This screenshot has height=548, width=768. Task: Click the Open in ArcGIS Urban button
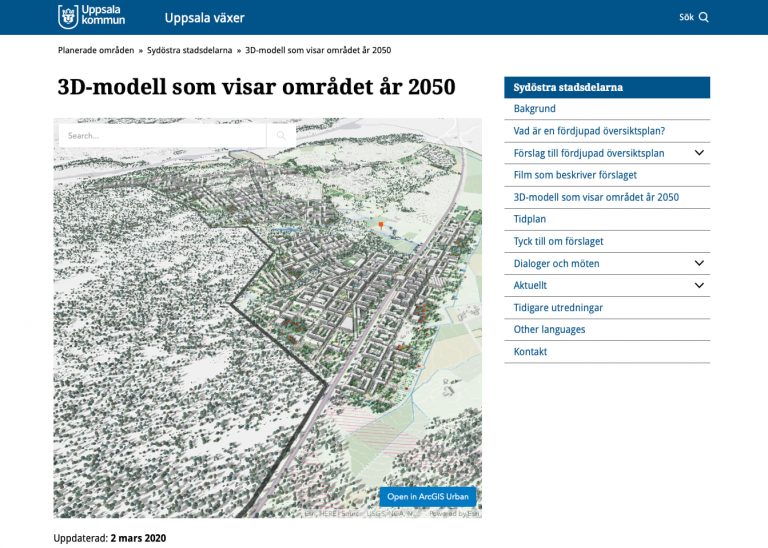pos(428,497)
